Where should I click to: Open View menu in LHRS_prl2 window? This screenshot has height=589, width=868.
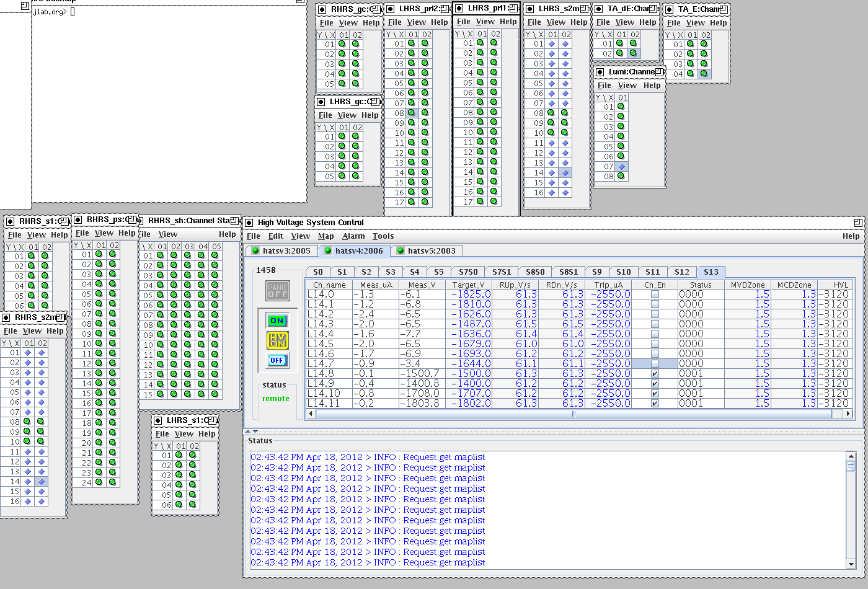pyautogui.click(x=417, y=22)
